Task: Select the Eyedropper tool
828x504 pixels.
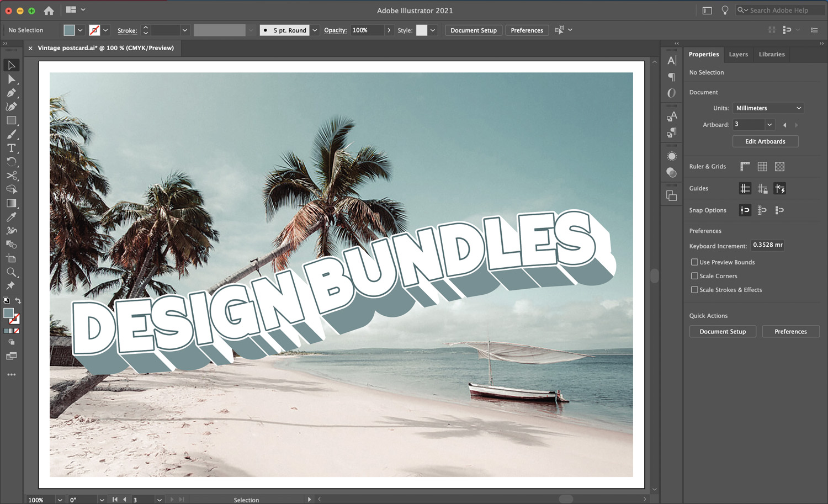Action: point(11,217)
